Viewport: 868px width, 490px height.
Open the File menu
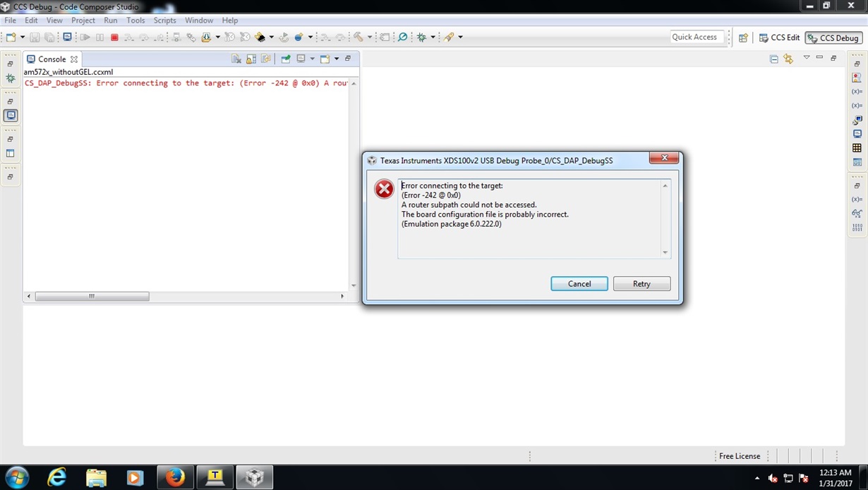[x=10, y=20]
